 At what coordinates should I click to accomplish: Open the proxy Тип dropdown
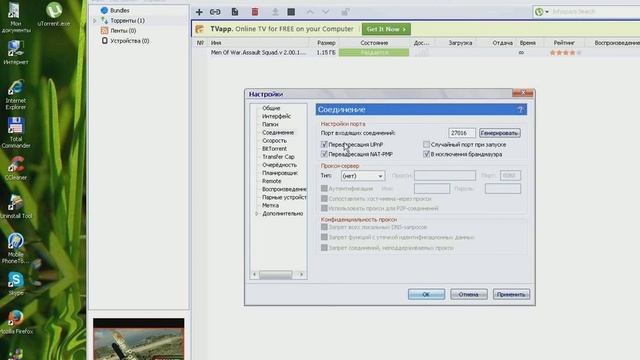pos(363,176)
